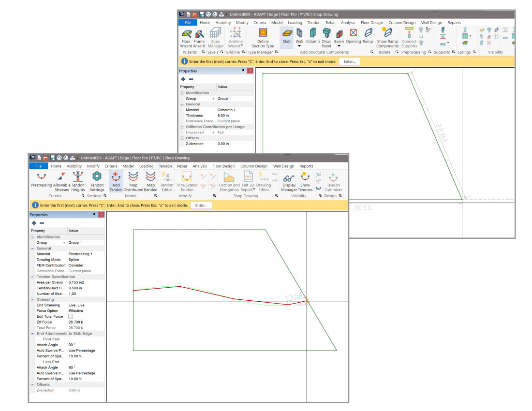
Task: Switch to the Rebar ribbon tab in the tendon window
Action: coord(182,166)
